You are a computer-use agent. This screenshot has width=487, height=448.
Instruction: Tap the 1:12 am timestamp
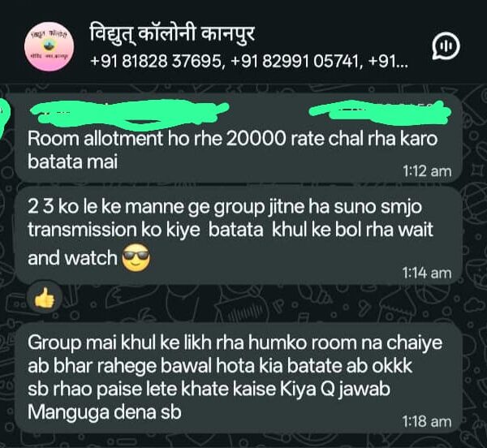tap(427, 171)
